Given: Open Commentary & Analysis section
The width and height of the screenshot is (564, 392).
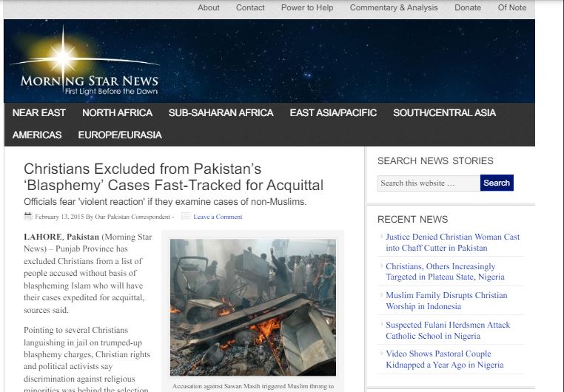Looking at the screenshot, I should pyautogui.click(x=394, y=7).
